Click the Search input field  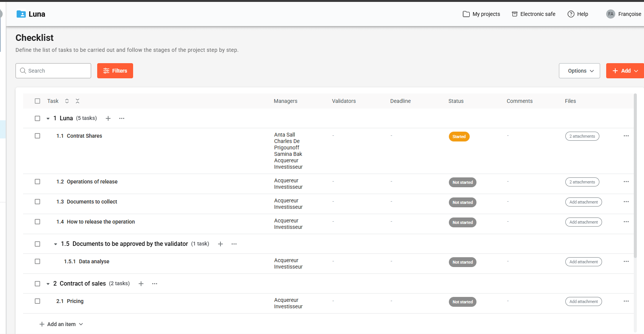(x=57, y=71)
